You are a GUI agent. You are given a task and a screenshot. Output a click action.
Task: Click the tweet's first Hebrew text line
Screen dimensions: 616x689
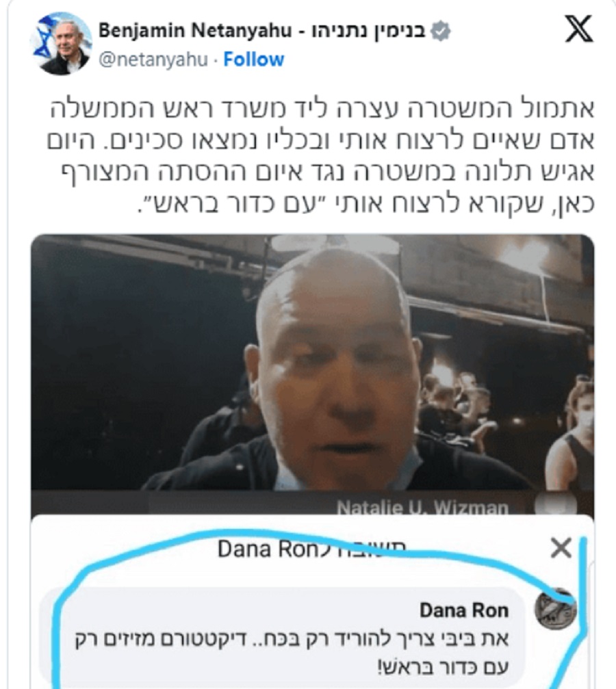(x=322, y=108)
